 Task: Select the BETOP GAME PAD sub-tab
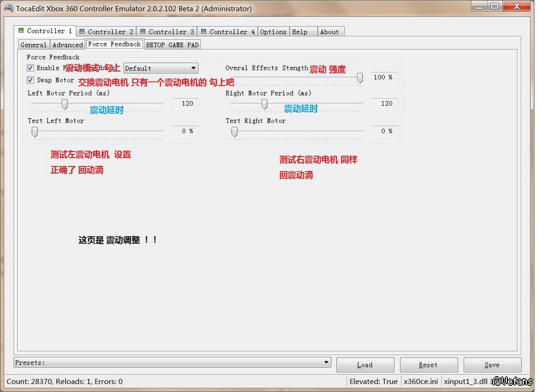[172, 45]
